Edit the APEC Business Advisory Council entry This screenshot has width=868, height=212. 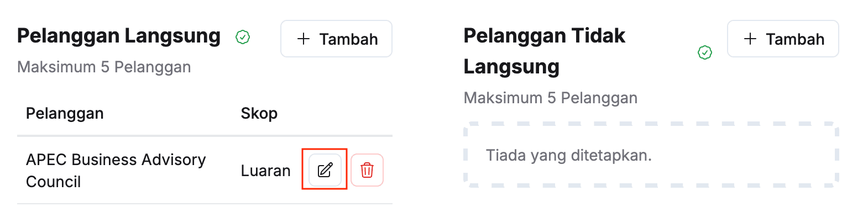325,170
